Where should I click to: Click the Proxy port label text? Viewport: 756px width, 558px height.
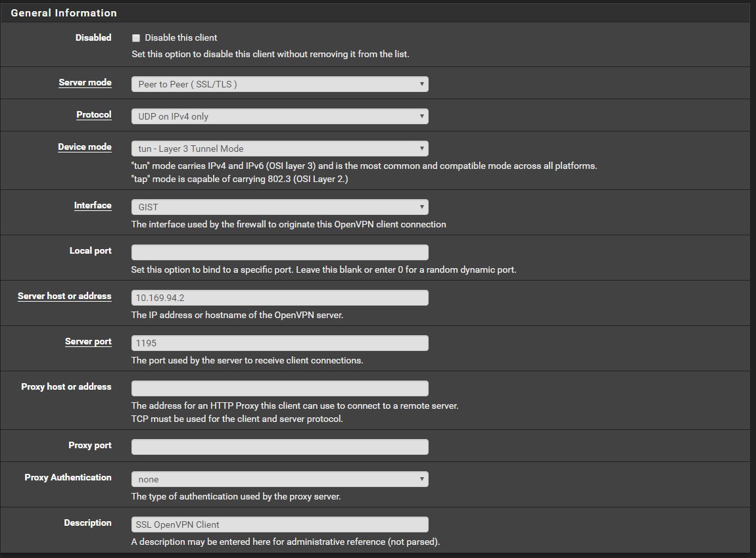(x=89, y=445)
